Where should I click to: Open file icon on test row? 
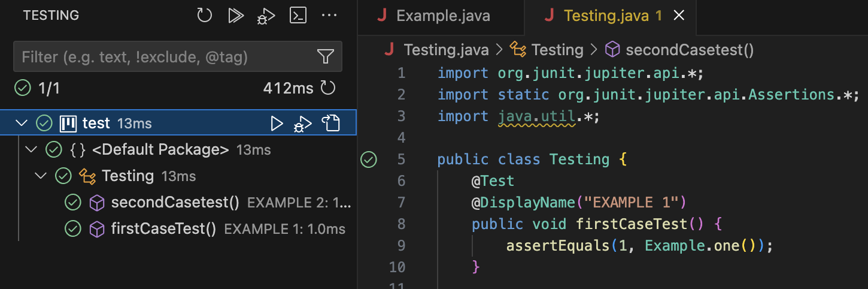pyautogui.click(x=330, y=124)
